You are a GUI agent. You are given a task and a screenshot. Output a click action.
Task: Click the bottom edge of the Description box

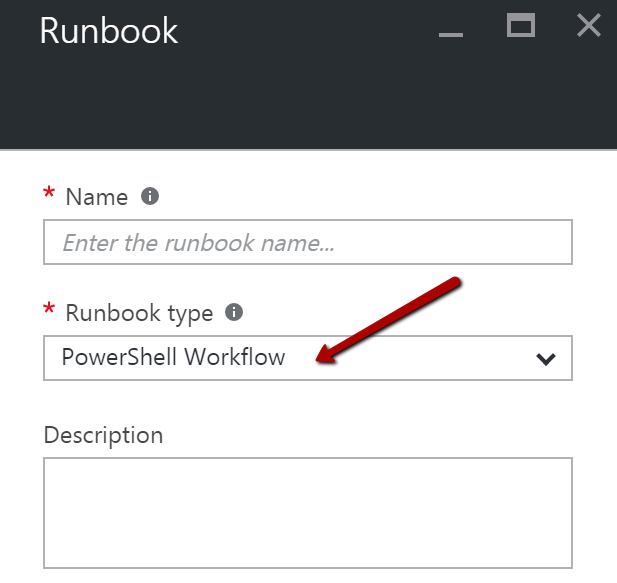click(307, 567)
